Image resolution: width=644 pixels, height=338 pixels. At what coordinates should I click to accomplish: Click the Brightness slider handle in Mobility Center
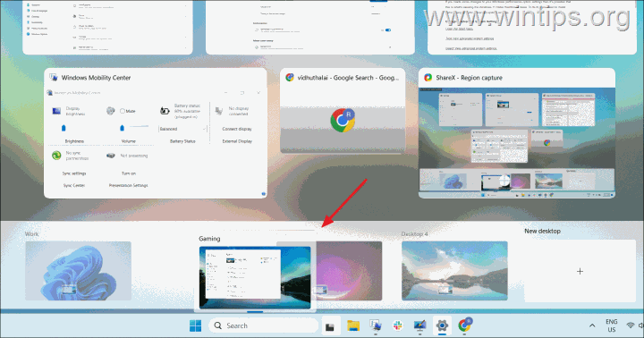pyautogui.click(x=64, y=128)
